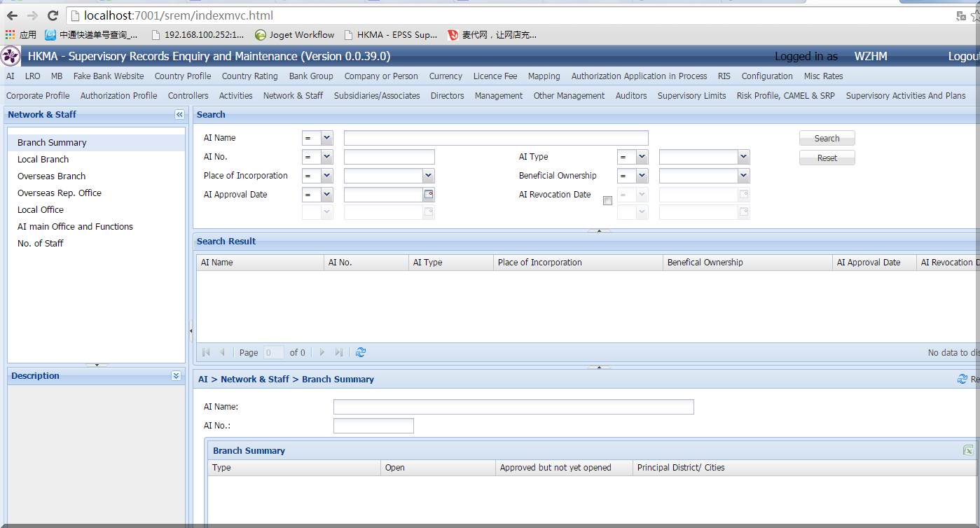Collapse the Network & Staff side panel

point(179,115)
